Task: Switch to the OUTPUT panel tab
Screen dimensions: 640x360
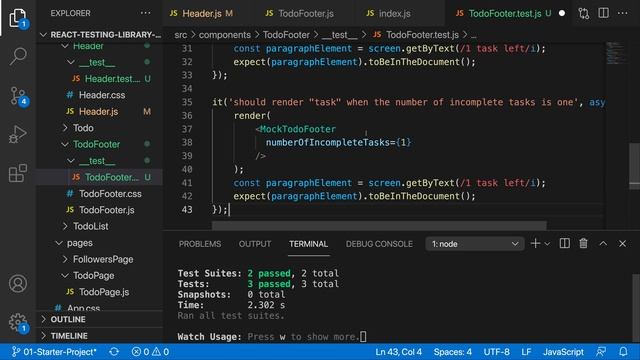Action: pos(255,244)
